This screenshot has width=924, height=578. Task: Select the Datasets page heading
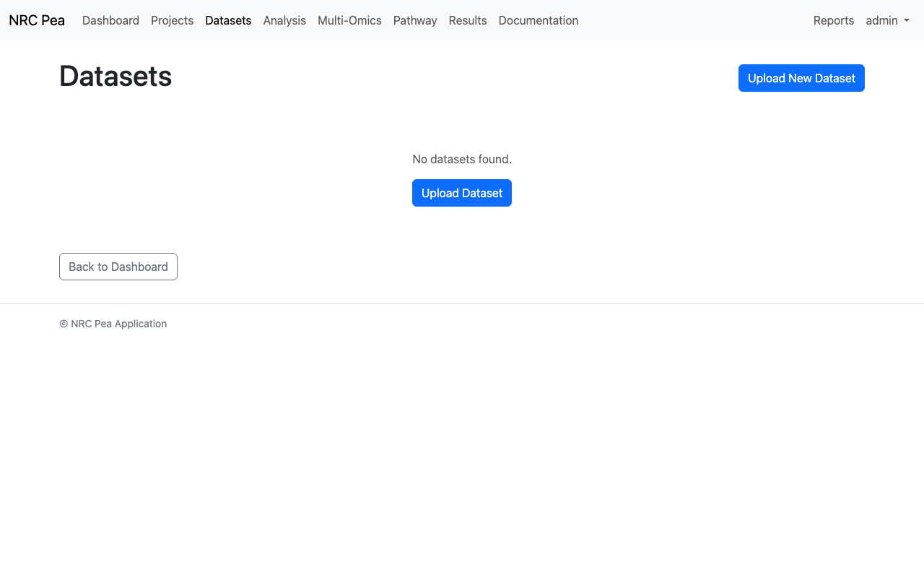tap(115, 76)
